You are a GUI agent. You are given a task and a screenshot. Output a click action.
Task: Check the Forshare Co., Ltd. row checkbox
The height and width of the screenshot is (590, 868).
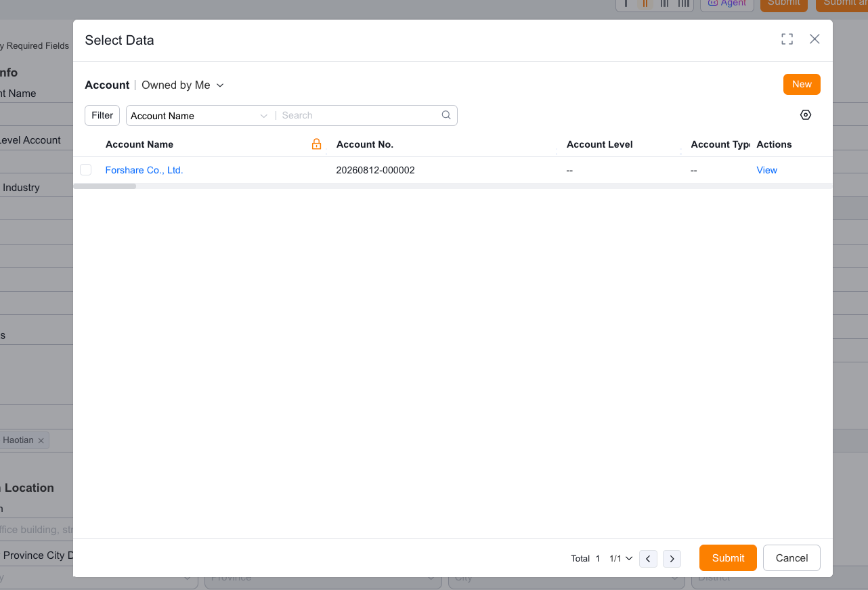(85, 170)
